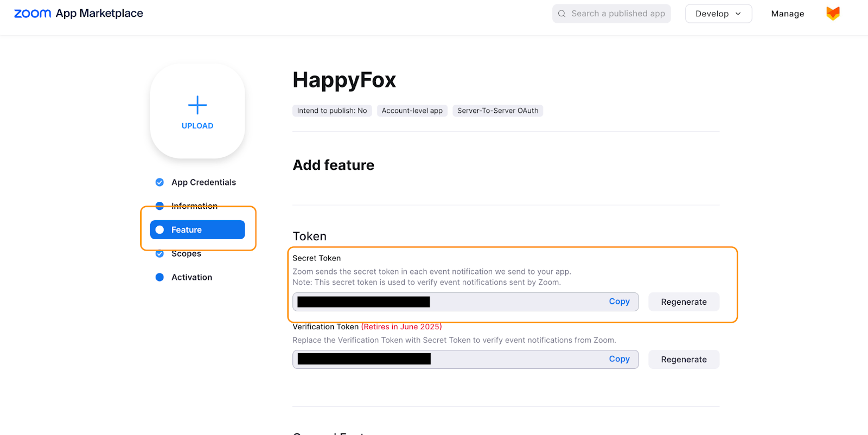868x435 pixels.
Task: Open the Manage link
Action: [788, 14]
